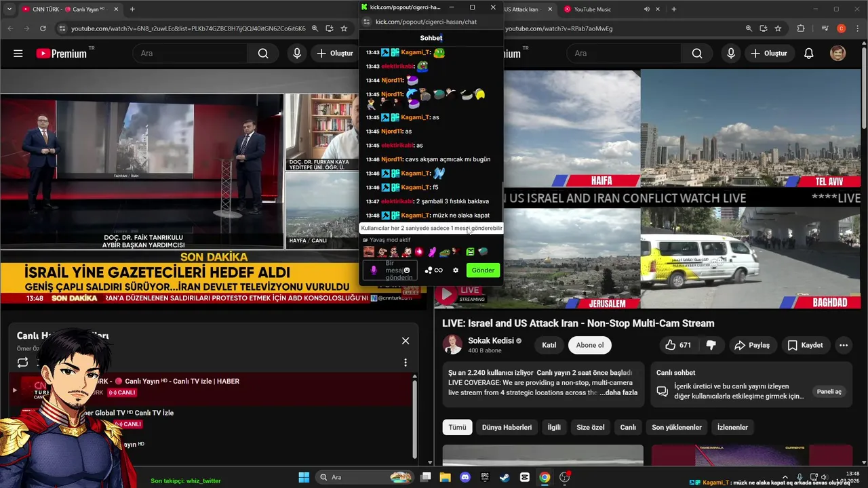Screen dimensions: 868x488
Task: Bookmark page star in left Chrome window
Action: pos(344,28)
